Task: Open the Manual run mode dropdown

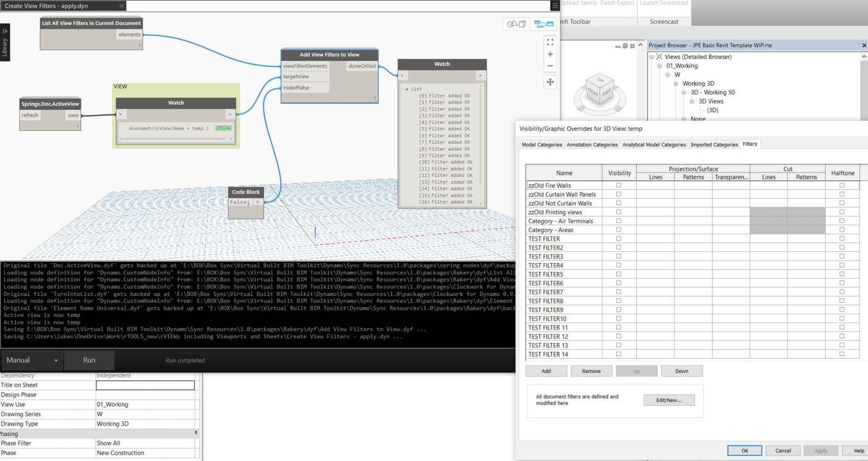Action: pyautogui.click(x=32, y=360)
